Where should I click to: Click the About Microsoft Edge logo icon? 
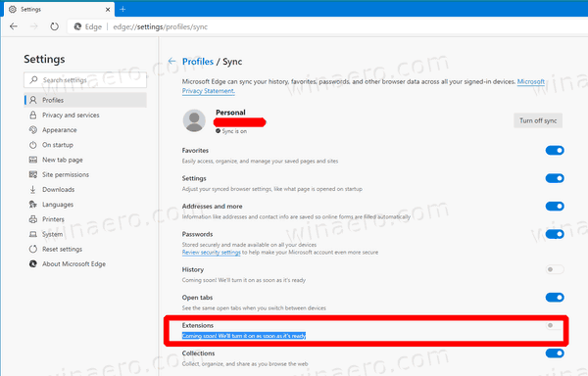tap(33, 264)
